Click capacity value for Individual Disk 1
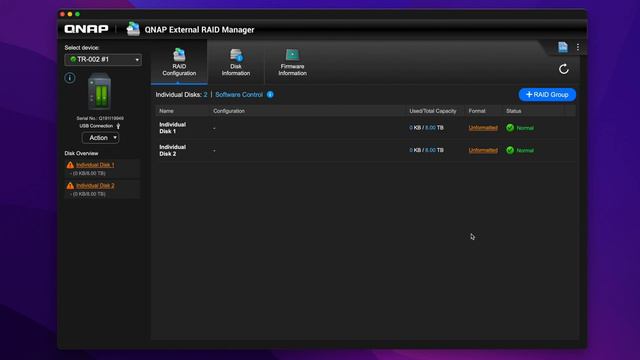Screen dimensions: 640x360 (427, 128)
